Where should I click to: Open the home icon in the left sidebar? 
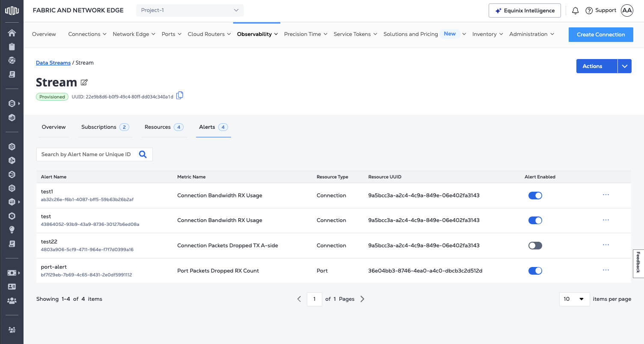pyautogui.click(x=12, y=33)
